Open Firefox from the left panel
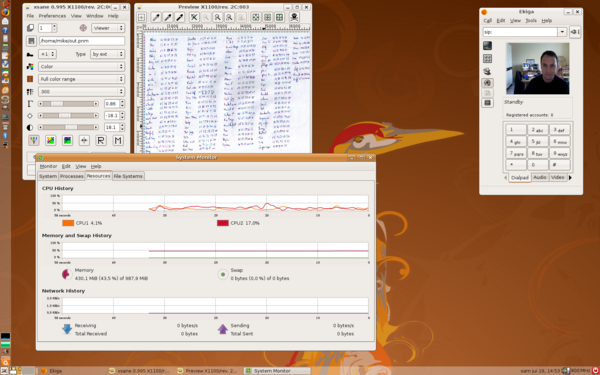The image size is (600, 375). click(5, 12)
